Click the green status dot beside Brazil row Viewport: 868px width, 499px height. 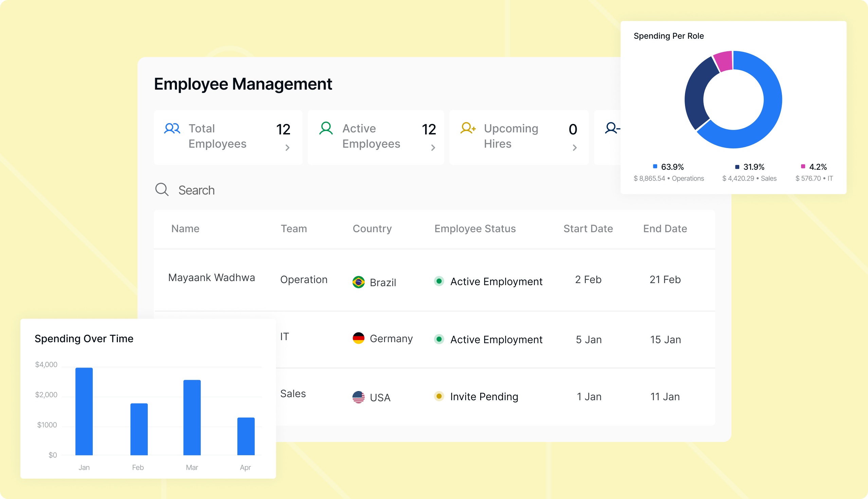pos(439,281)
